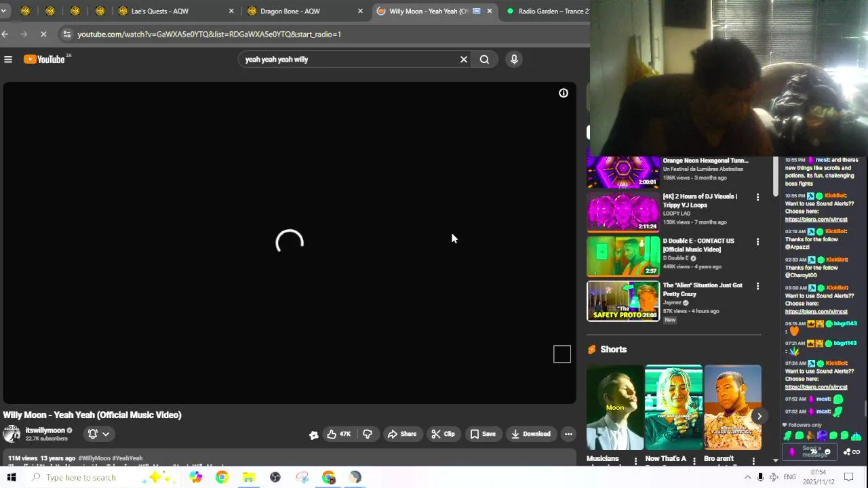
Task: Open OBS Studio from the taskbar
Action: click(275, 477)
